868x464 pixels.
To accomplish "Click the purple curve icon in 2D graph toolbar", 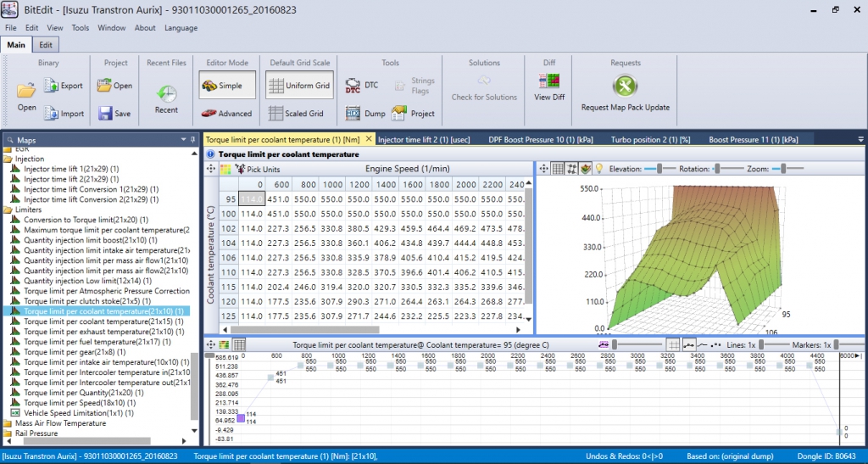I will [x=604, y=345].
